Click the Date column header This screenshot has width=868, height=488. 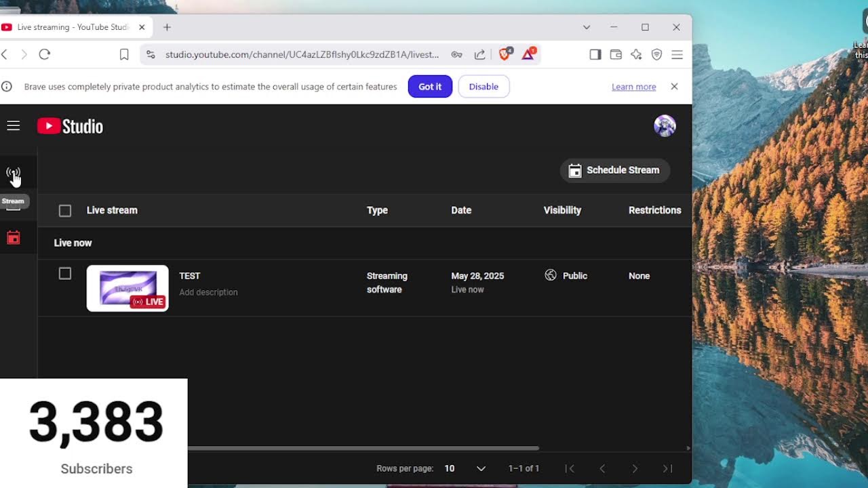[x=461, y=210]
